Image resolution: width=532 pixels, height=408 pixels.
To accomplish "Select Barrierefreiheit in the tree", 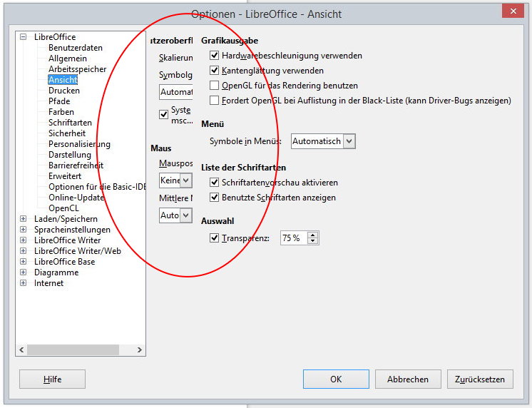I will coord(76,165).
